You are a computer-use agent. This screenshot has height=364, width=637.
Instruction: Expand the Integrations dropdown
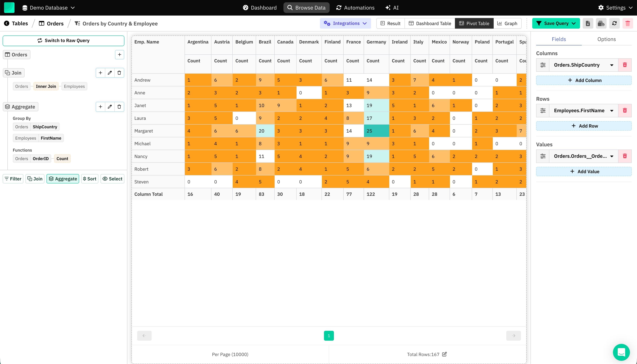[345, 23]
